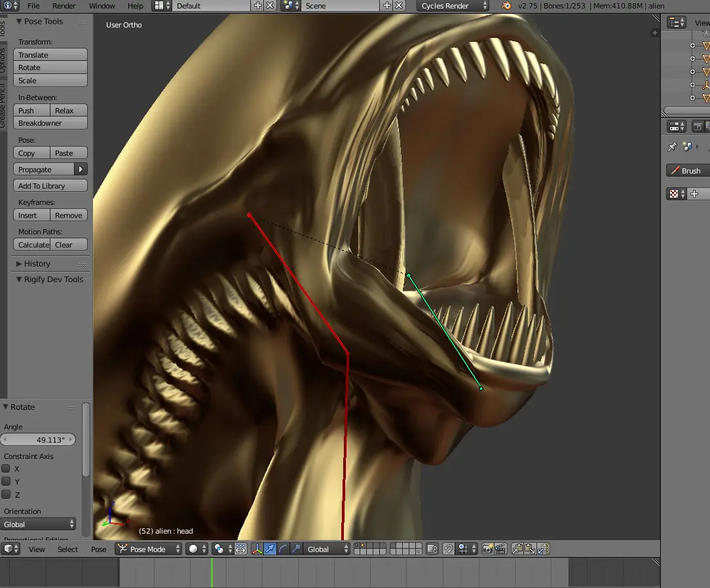Open View menu in viewport header
710x588 pixels.
pos(37,549)
